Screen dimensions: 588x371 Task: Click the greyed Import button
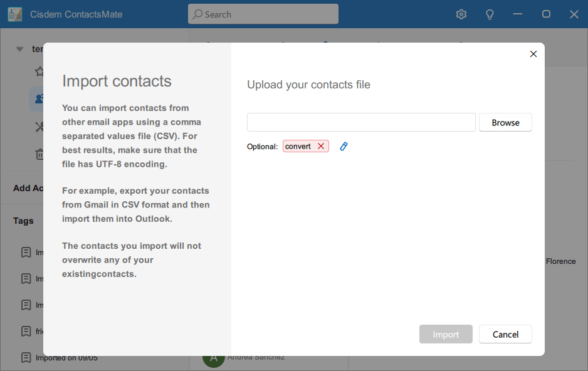[x=446, y=334]
